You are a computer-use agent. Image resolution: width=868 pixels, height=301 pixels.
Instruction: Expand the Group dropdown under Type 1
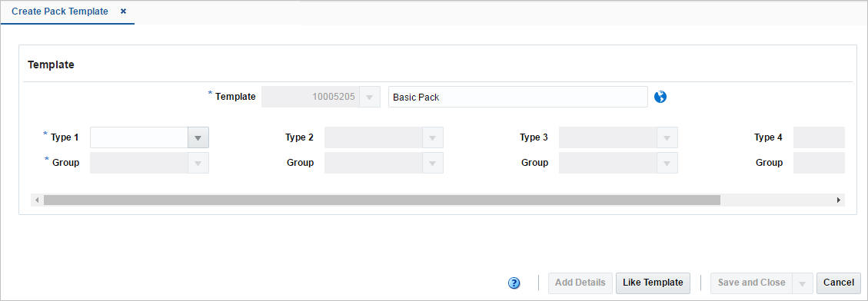click(x=198, y=163)
